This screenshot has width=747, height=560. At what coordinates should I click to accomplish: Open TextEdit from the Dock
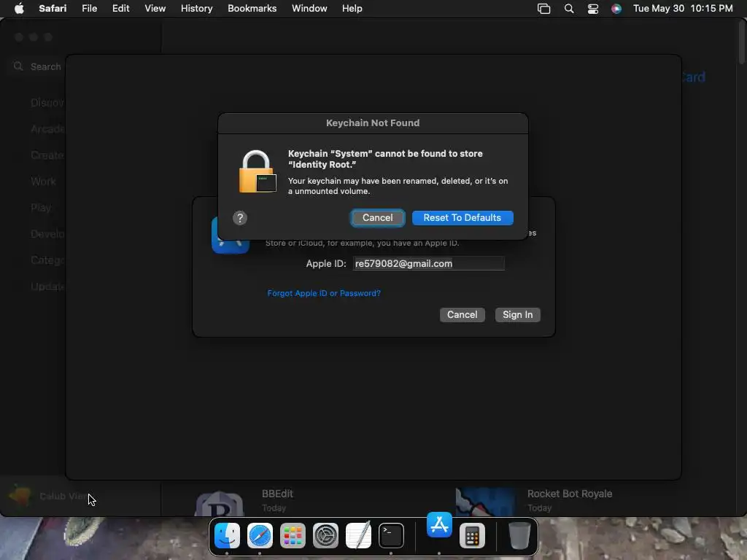[x=358, y=536]
